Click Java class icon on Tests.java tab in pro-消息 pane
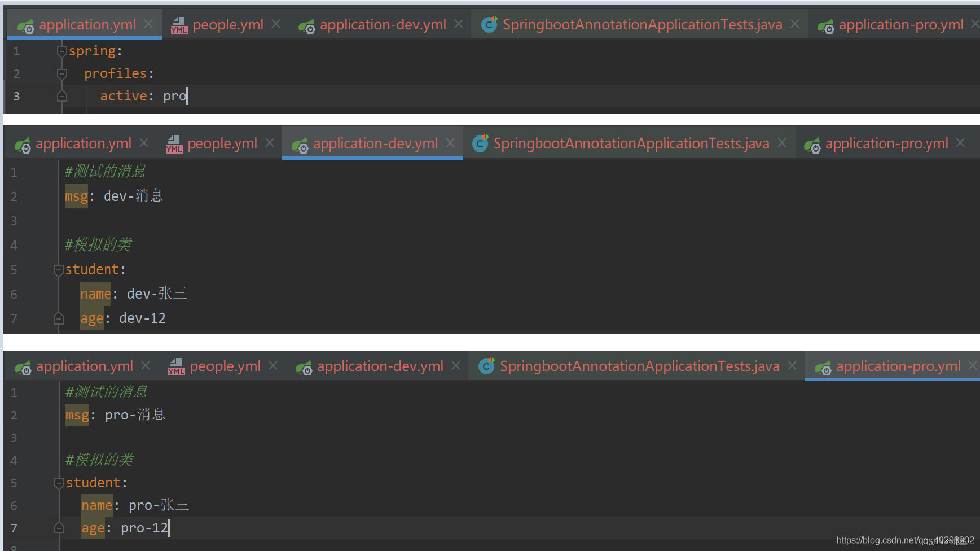Screen dimensions: 980x551 click(486, 366)
